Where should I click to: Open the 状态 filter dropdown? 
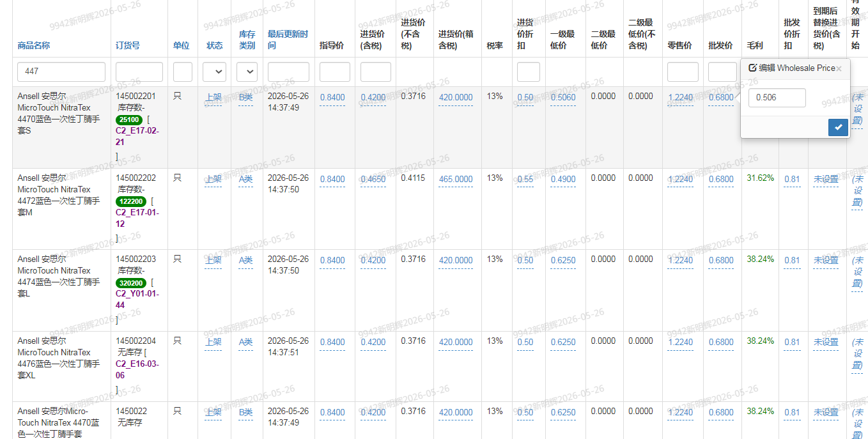tap(214, 72)
